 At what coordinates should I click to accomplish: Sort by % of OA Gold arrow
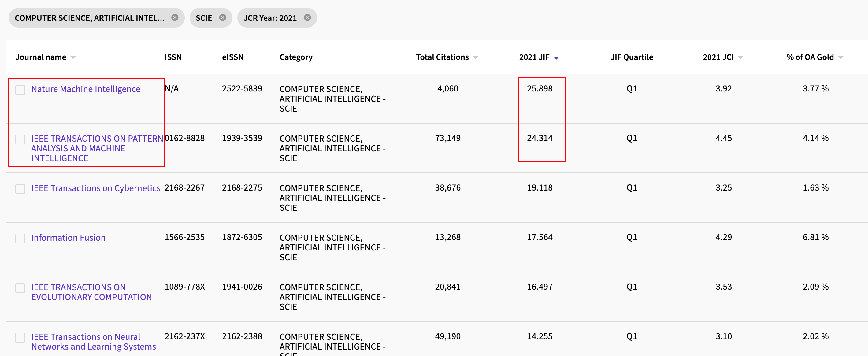pyautogui.click(x=841, y=57)
